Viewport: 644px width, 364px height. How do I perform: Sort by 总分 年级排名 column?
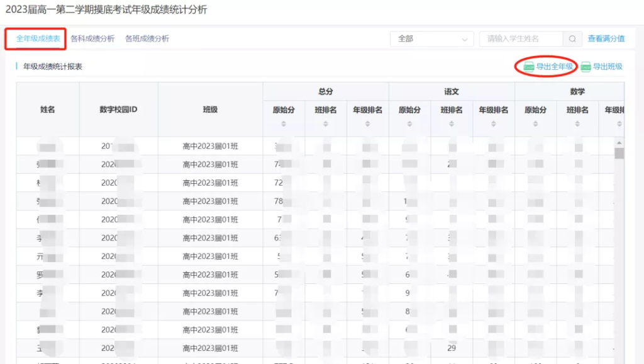[x=367, y=124]
